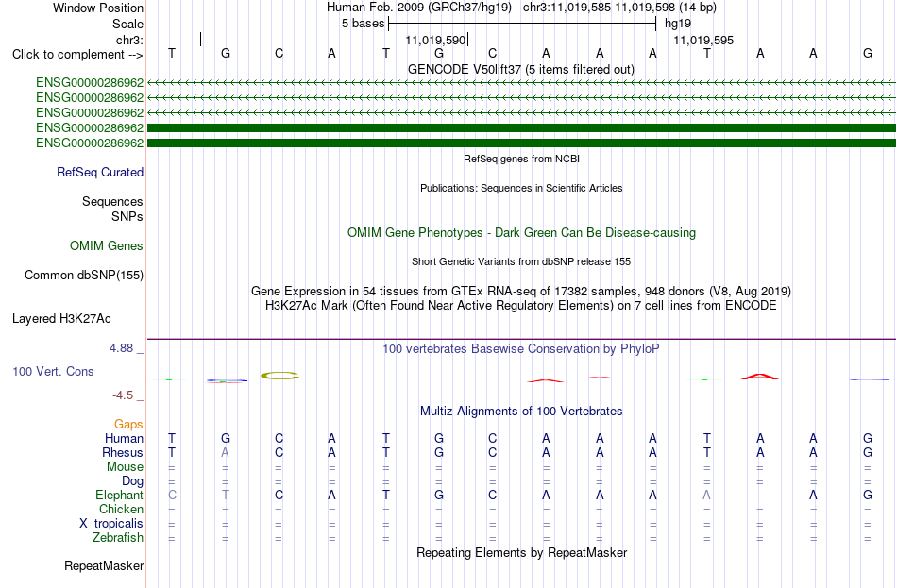Click the SNPs track label

coord(127,217)
